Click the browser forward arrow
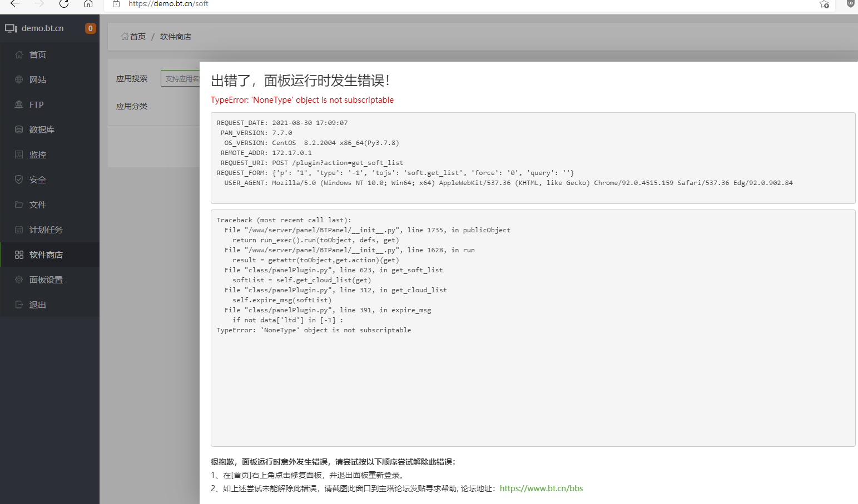This screenshot has width=858, height=504. [x=39, y=4]
